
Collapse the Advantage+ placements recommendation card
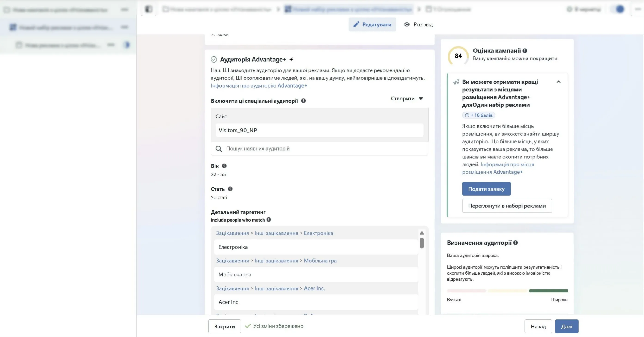[558, 82]
